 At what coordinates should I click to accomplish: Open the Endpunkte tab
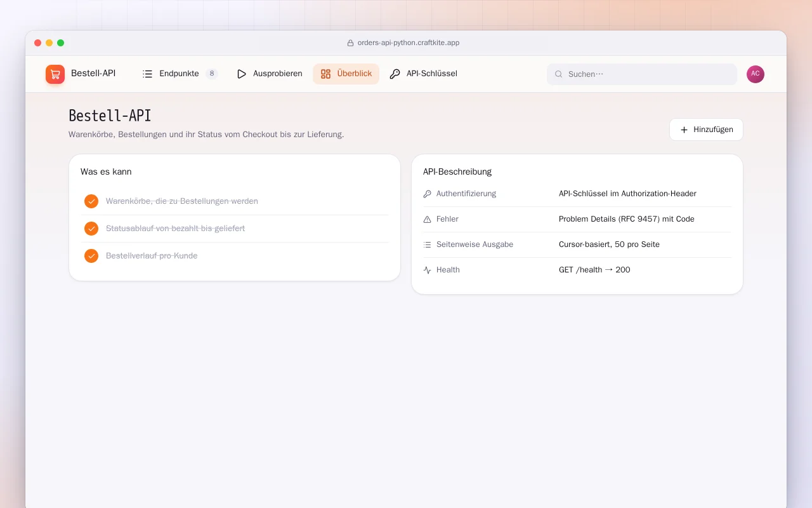click(x=180, y=74)
